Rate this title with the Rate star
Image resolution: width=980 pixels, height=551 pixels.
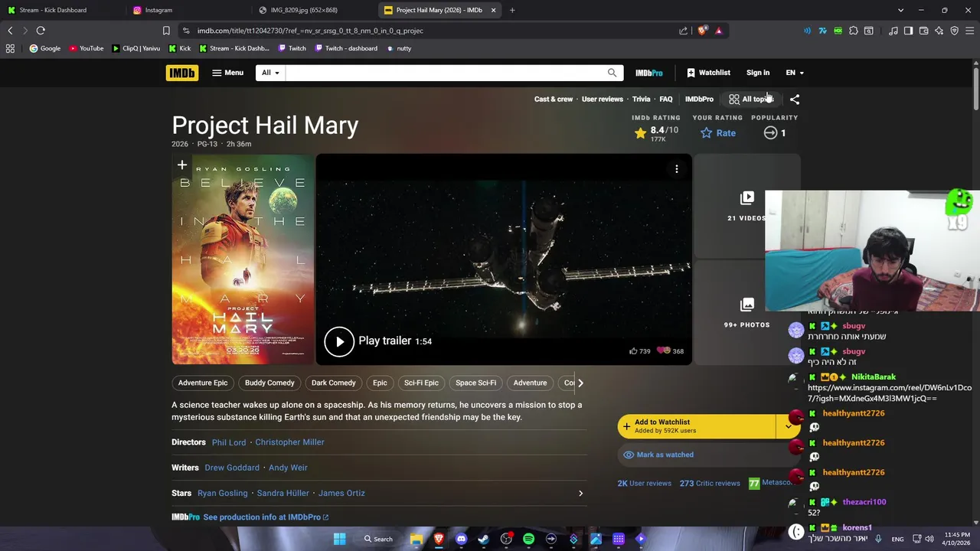(x=717, y=133)
